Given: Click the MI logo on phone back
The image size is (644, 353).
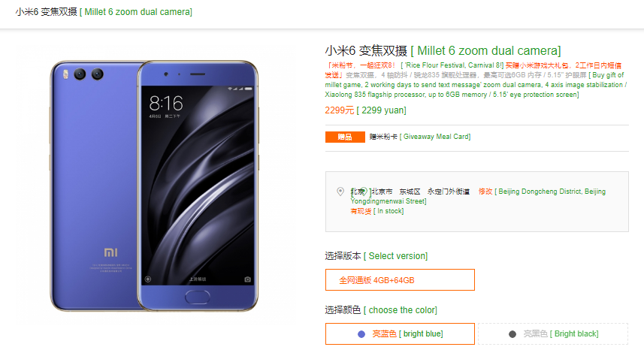Looking at the screenshot, I should pos(110,252).
